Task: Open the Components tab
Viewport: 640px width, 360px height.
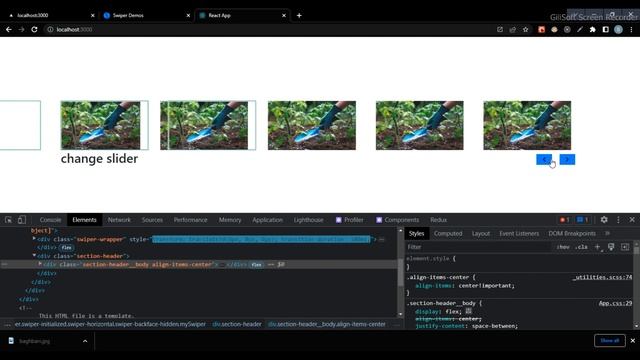Action: (x=397, y=220)
